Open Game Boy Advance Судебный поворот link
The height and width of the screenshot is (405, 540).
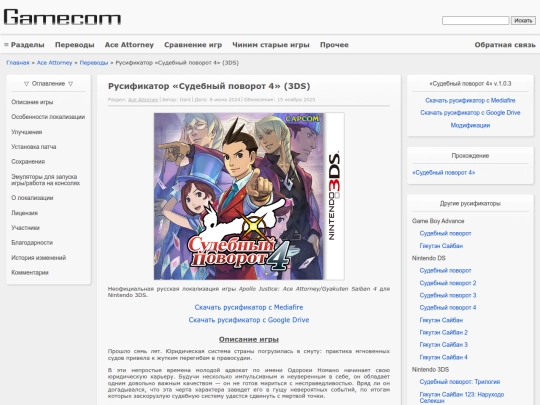[x=445, y=233]
